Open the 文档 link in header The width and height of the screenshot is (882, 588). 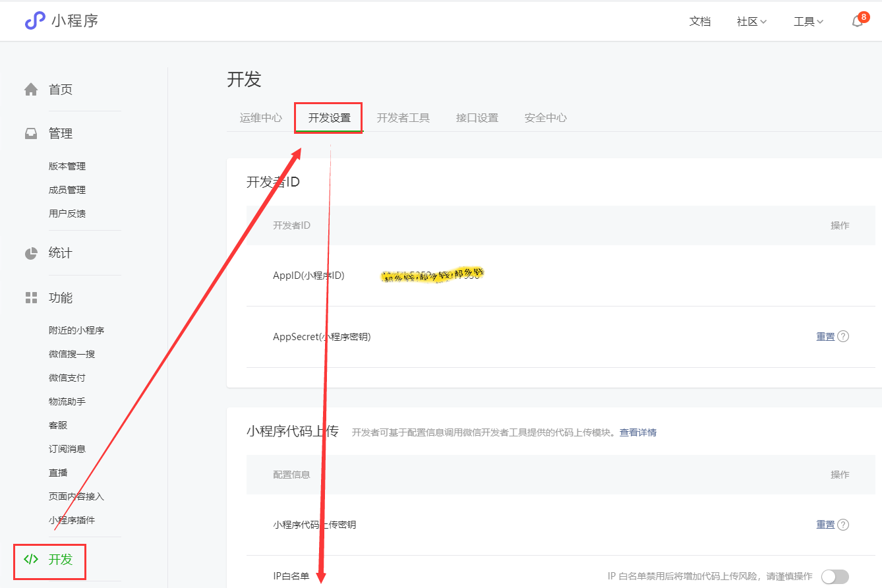[700, 21]
